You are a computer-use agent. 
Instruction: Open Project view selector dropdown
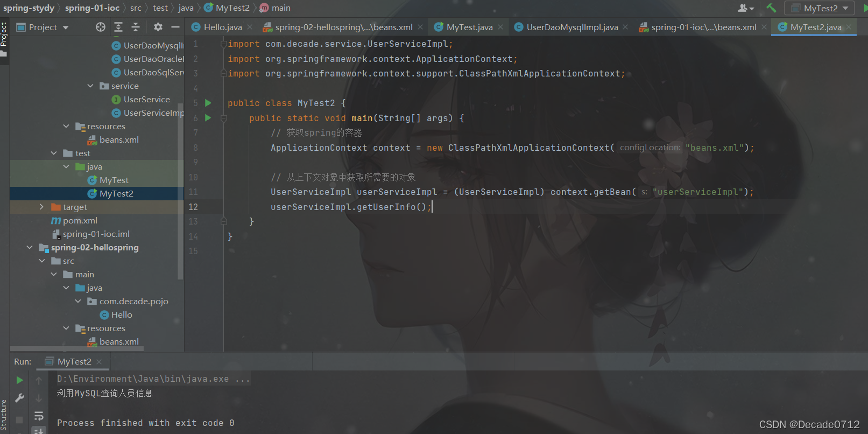pos(43,27)
